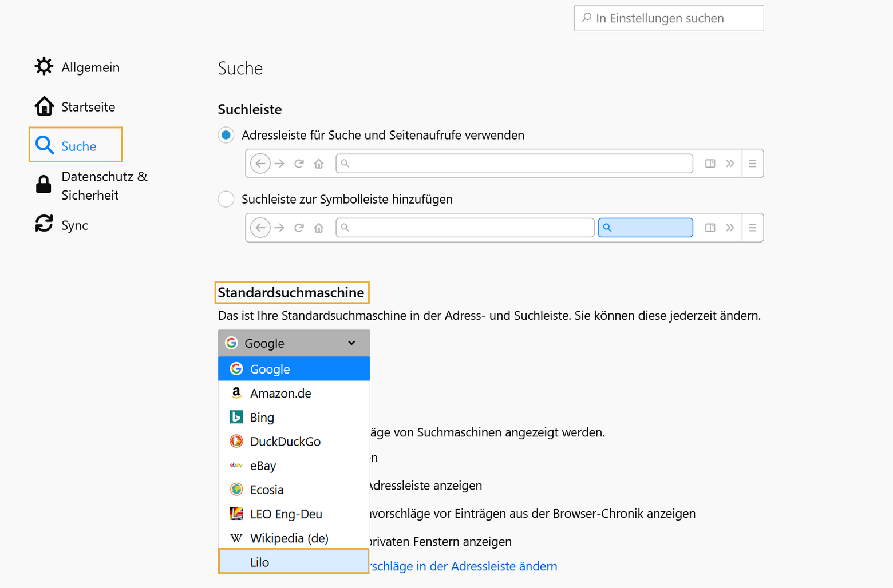Click the Allgemein gear icon
Screen dimensions: 893x588
44,67
